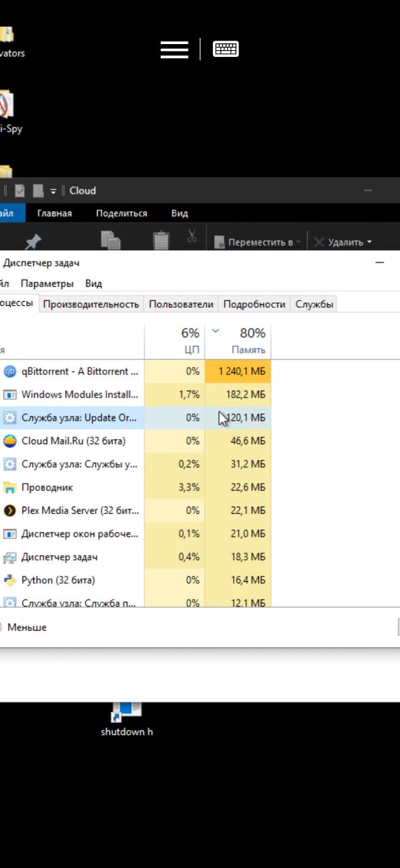This screenshot has width=400, height=868.
Task: Click the Windows Modules Installer process icon
Action: [x=10, y=394]
